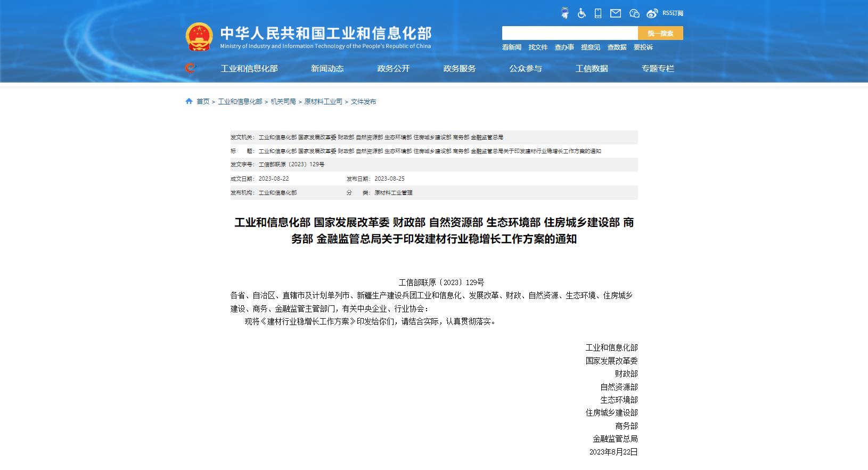Click the 成文日期 value 2023-08-22
This screenshot has height=470, width=868.
pyautogui.click(x=274, y=179)
